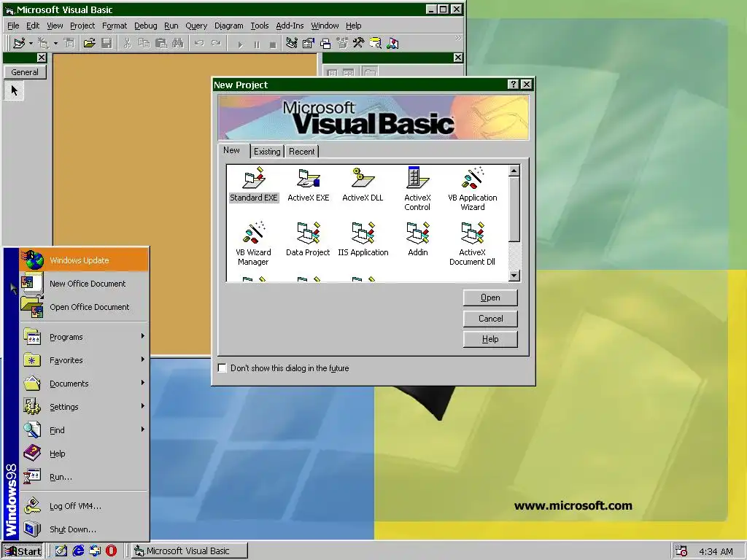Click Microsoft Visual Basic taskbar button
This screenshot has width=747, height=560.
[x=189, y=551]
